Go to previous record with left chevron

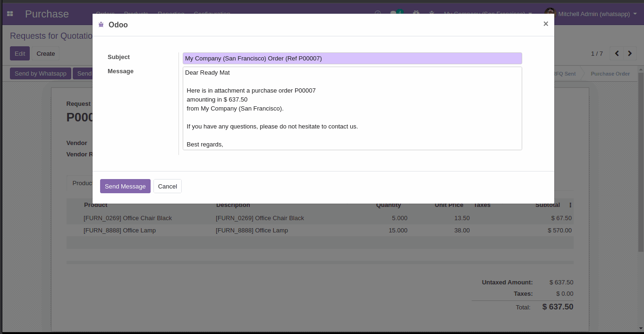(x=617, y=54)
